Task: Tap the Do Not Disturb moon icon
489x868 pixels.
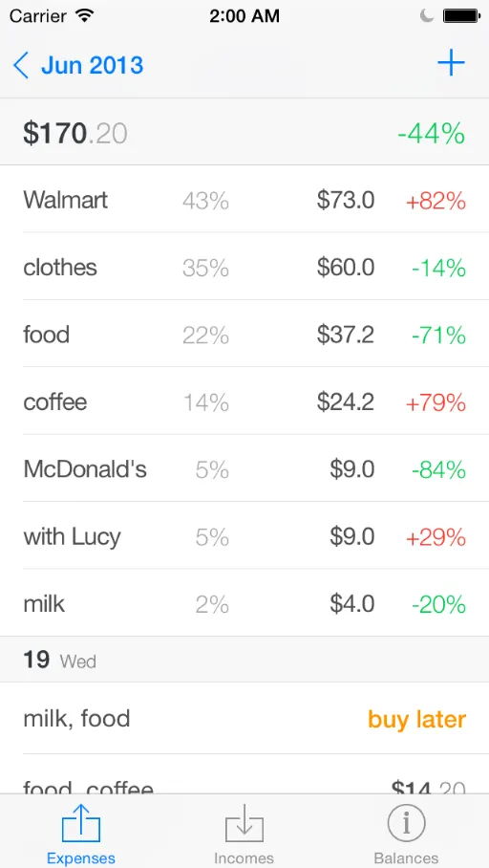Action: click(427, 16)
